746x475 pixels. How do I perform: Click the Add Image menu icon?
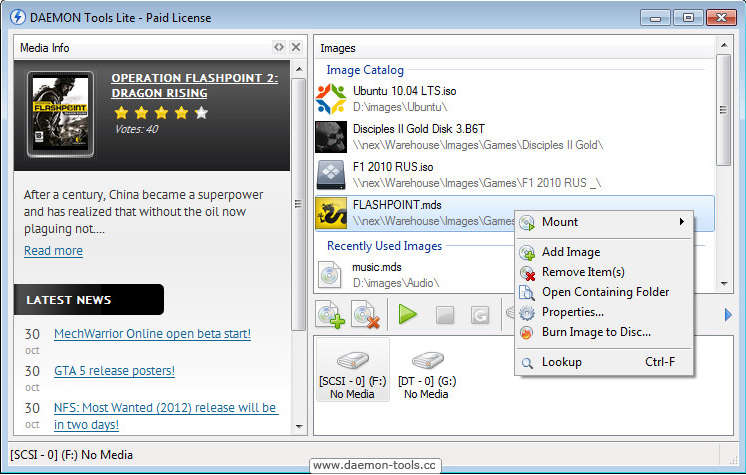(527, 252)
